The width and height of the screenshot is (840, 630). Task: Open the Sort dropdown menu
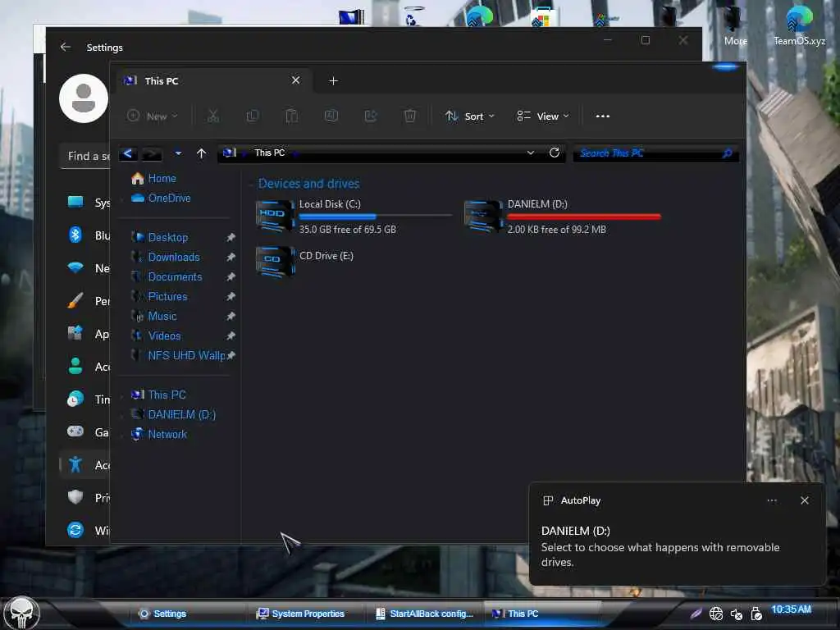[x=470, y=116]
